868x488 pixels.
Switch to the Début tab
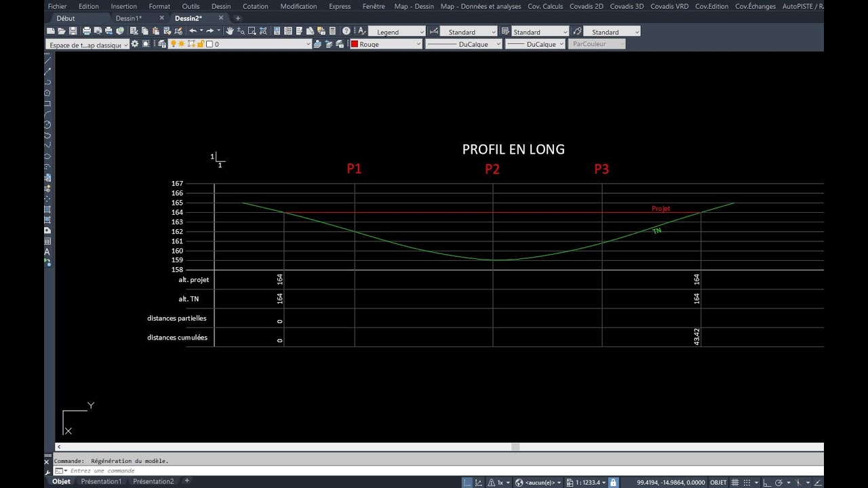click(66, 18)
